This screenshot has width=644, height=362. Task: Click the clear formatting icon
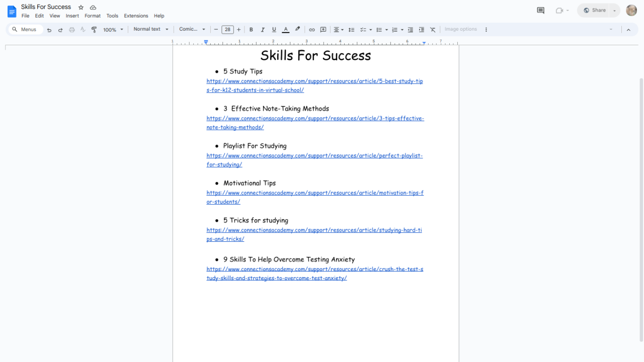(433, 30)
